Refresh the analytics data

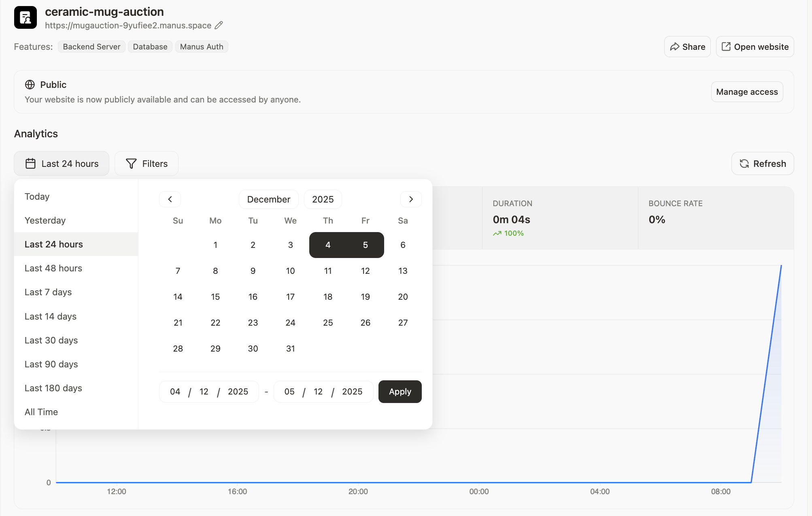762,164
